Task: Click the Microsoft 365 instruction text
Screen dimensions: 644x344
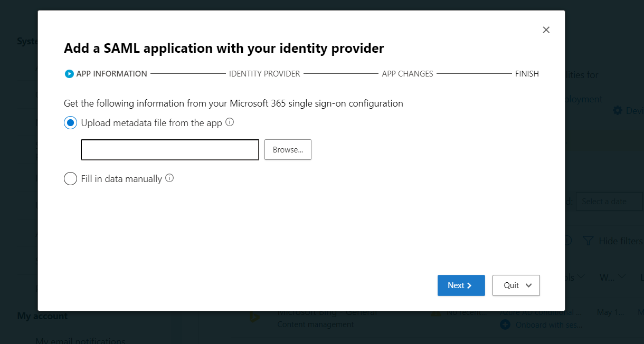Action: click(x=233, y=103)
